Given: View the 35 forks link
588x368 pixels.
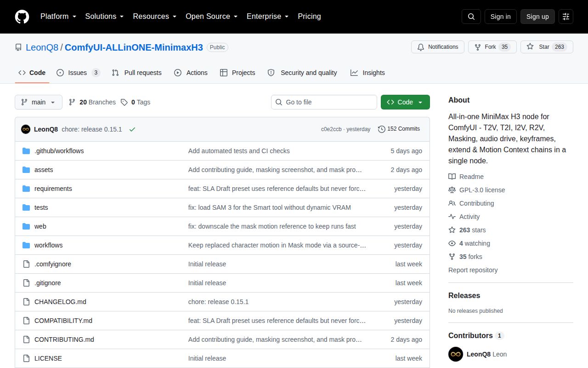Looking at the screenshot, I should point(465,257).
